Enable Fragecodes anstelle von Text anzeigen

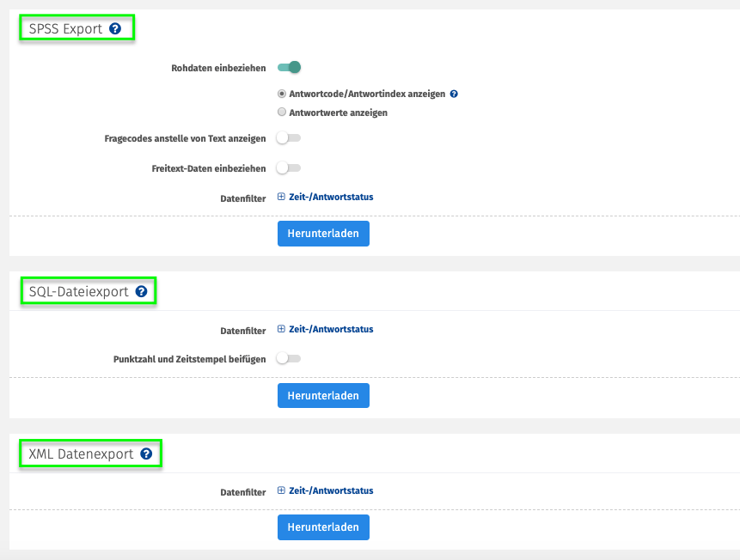289,138
